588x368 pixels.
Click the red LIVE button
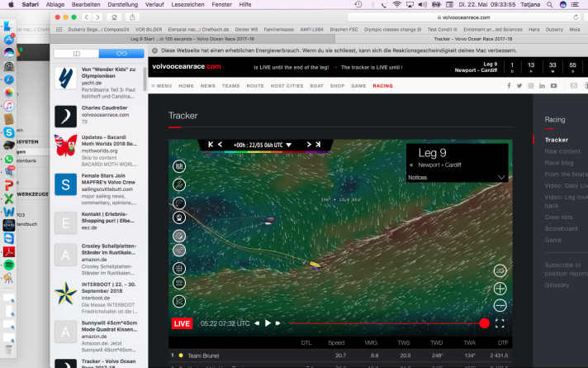coord(183,323)
